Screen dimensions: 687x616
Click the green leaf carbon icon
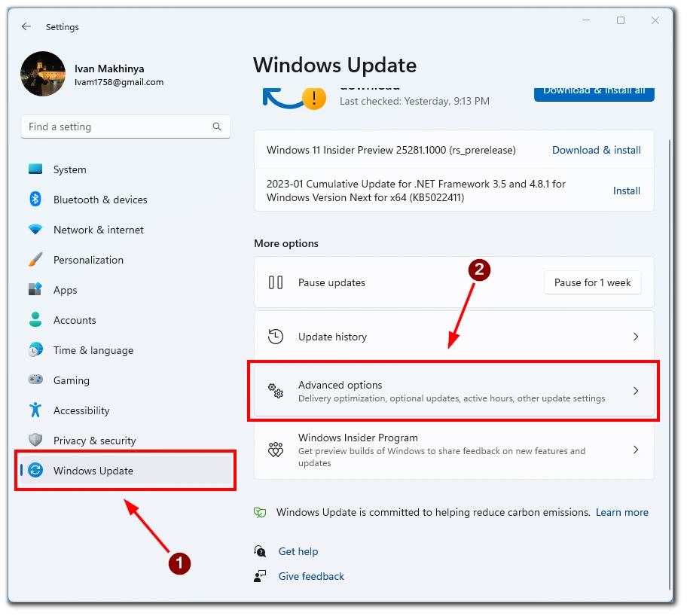(260, 512)
